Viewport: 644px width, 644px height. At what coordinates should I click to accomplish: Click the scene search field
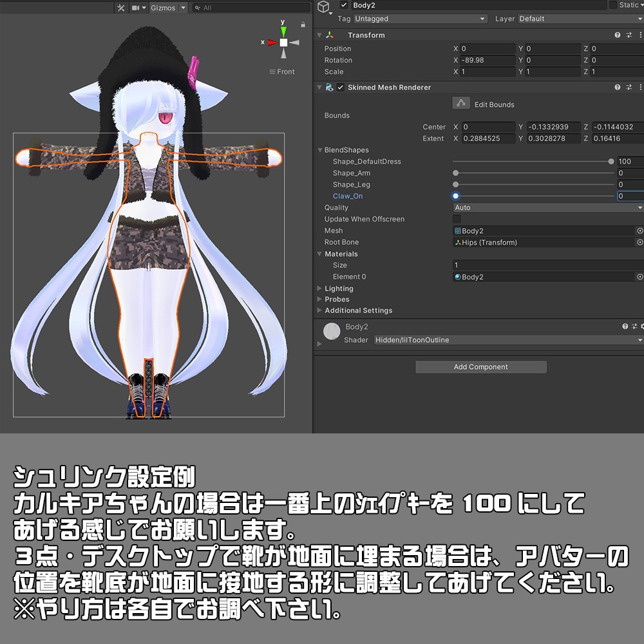(x=251, y=8)
